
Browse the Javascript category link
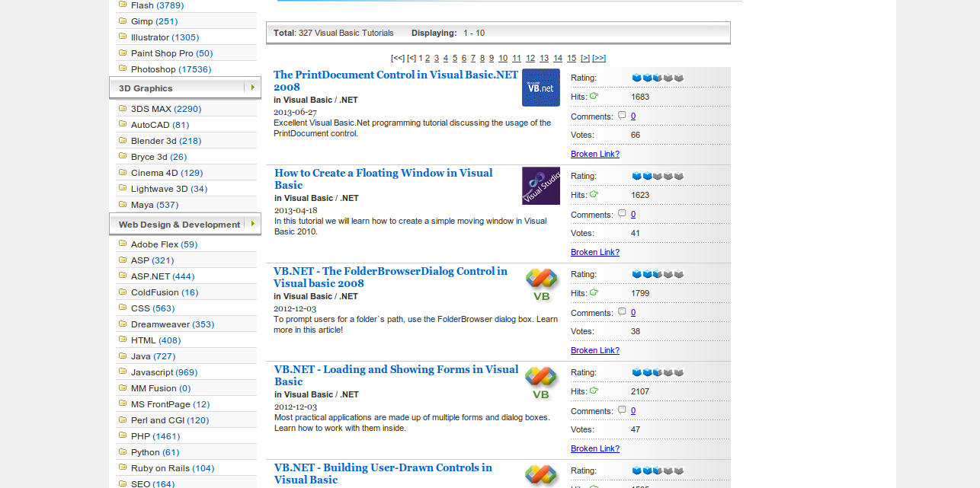(165, 372)
